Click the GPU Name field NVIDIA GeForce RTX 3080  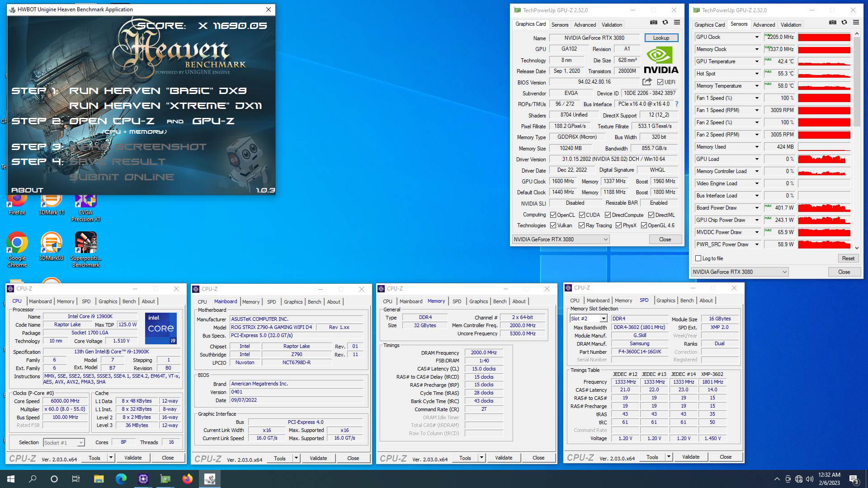tap(594, 38)
